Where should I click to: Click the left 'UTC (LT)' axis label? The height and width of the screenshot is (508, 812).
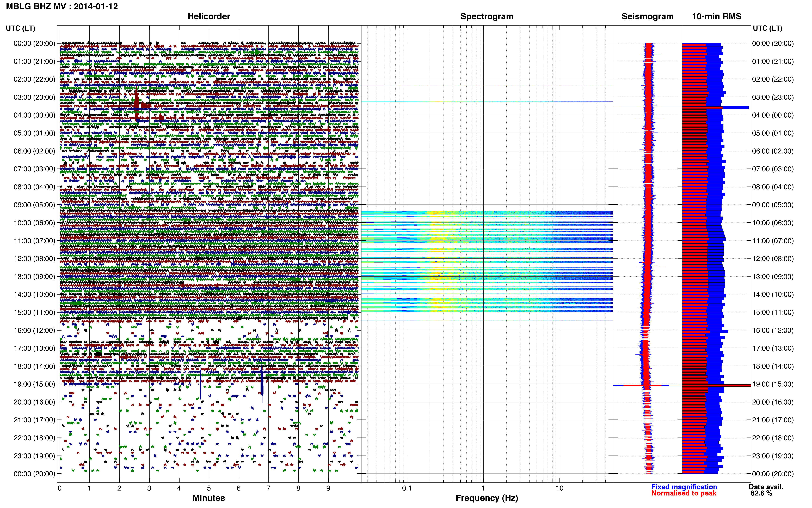point(21,28)
